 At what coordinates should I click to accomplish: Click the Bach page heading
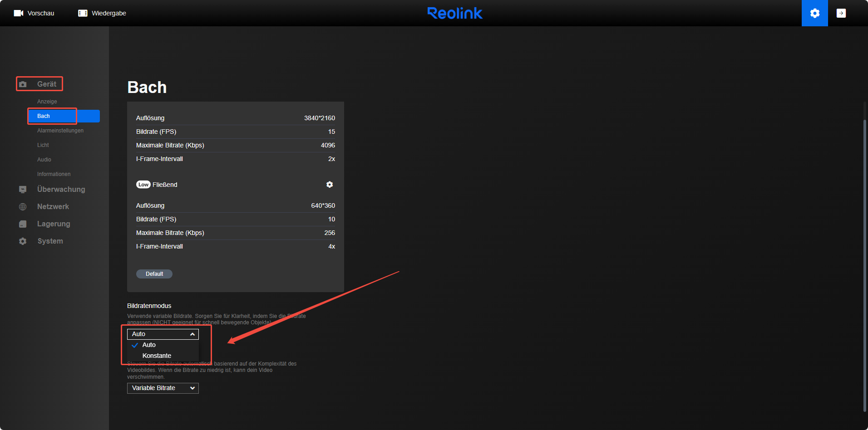[147, 87]
